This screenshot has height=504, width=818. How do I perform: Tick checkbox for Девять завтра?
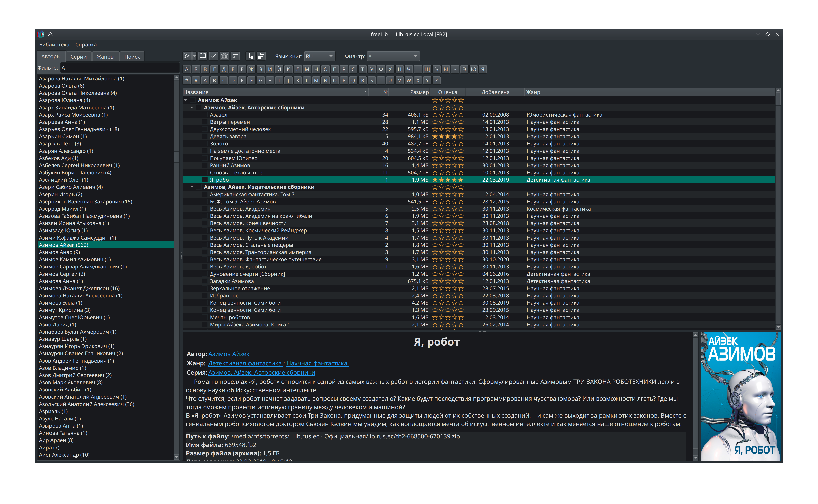click(205, 136)
